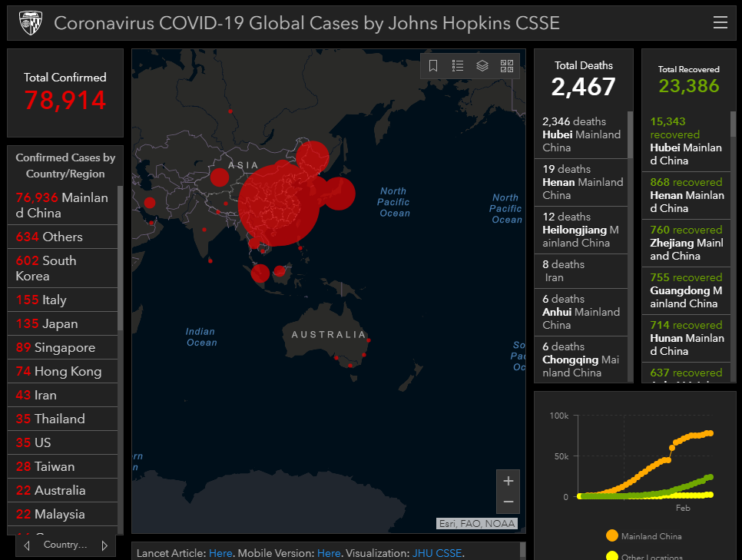
Task: Select 22 Australia row
Action: tap(62, 490)
